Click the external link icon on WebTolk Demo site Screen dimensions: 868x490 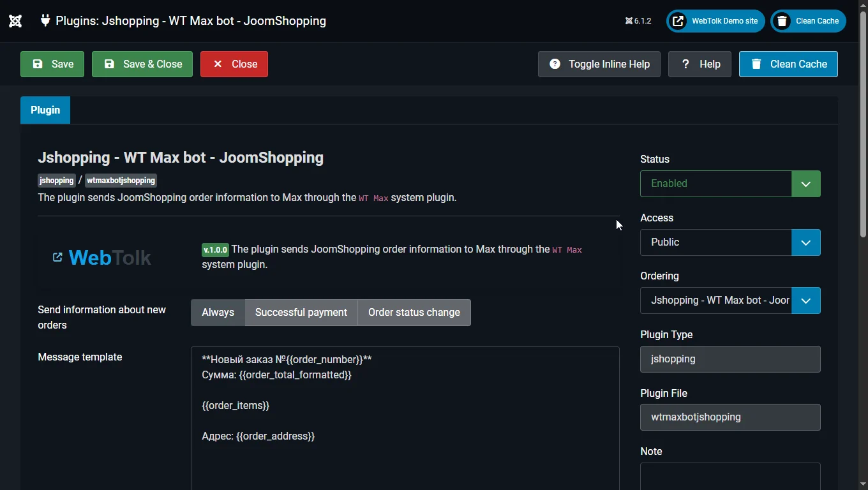(x=679, y=21)
